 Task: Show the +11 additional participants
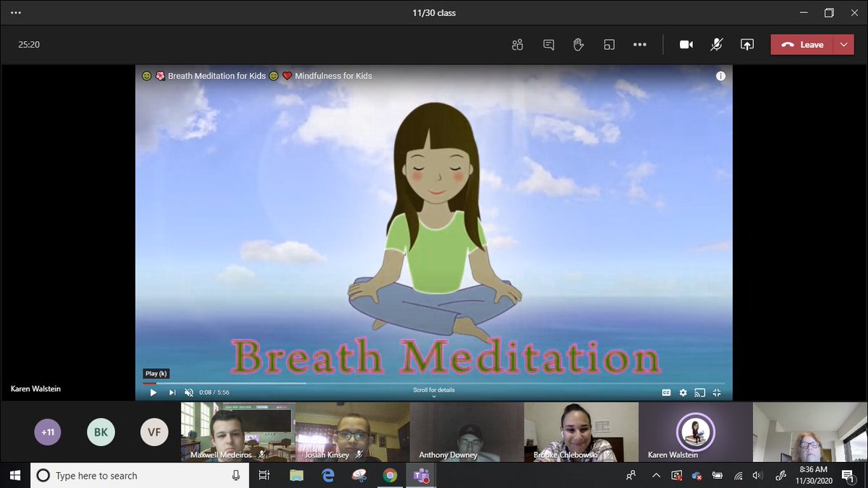click(48, 432)
